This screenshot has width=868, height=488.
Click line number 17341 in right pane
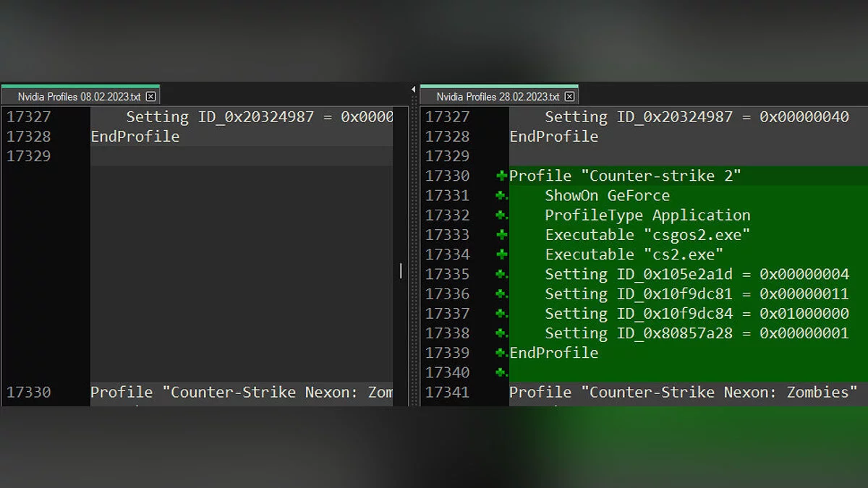[x=448, y=392]
